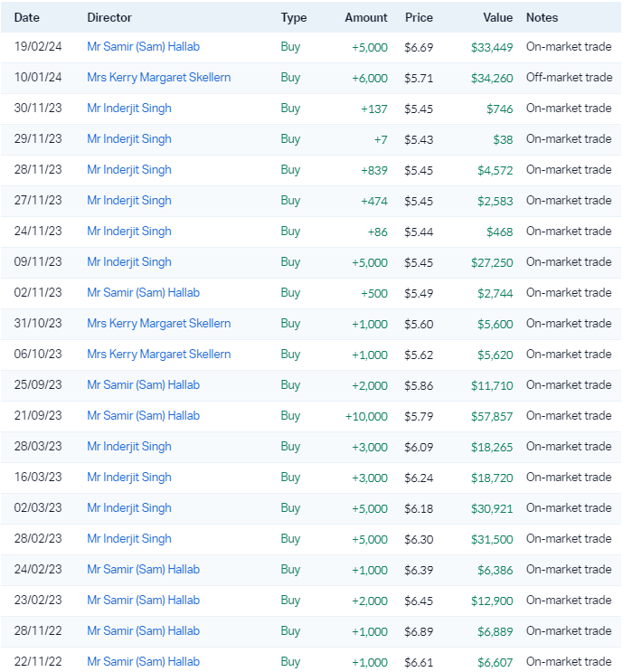Click the Date column header

[27, 17]
